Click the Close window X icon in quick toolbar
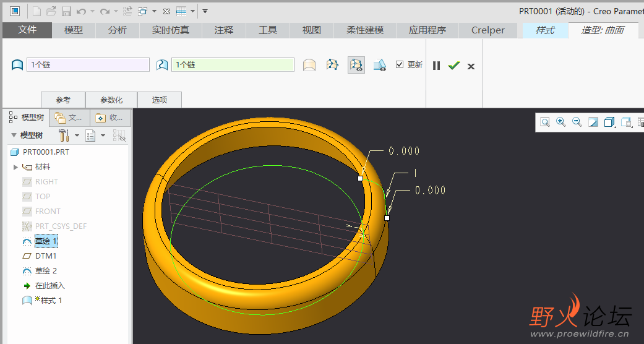Screen dimensions: 644x344 click(166, 12)
